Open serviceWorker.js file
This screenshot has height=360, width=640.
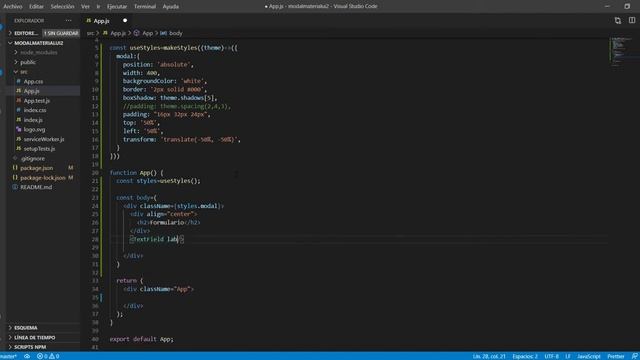pos(44,139)
